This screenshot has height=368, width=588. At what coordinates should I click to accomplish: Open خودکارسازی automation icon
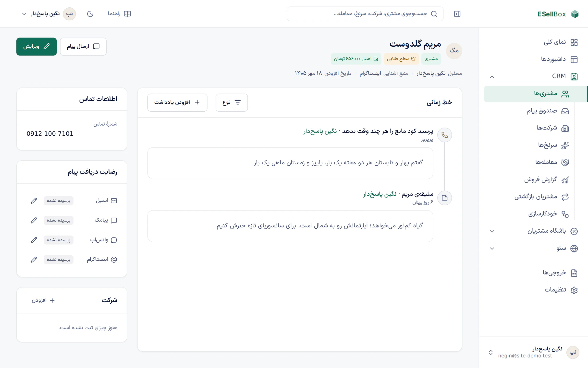565,214
